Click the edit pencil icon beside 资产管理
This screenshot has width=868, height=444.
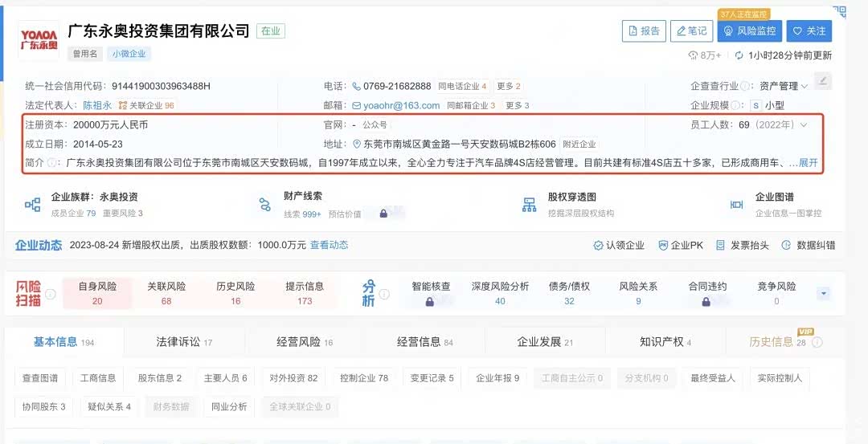pos(822,80)
